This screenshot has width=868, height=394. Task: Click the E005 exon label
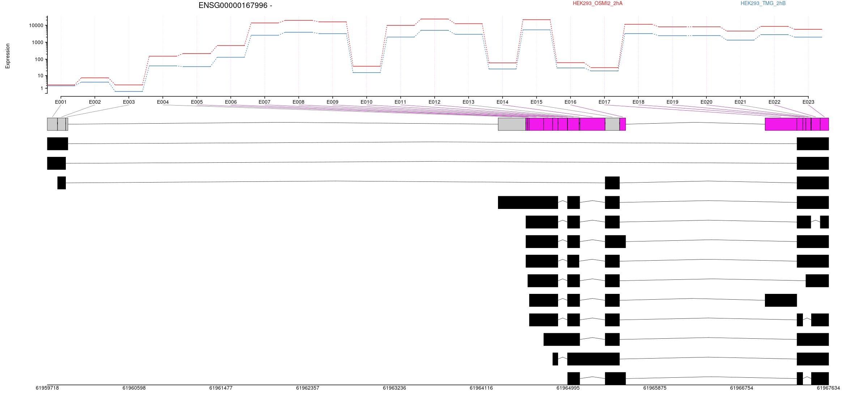click(x=197, y=102)
